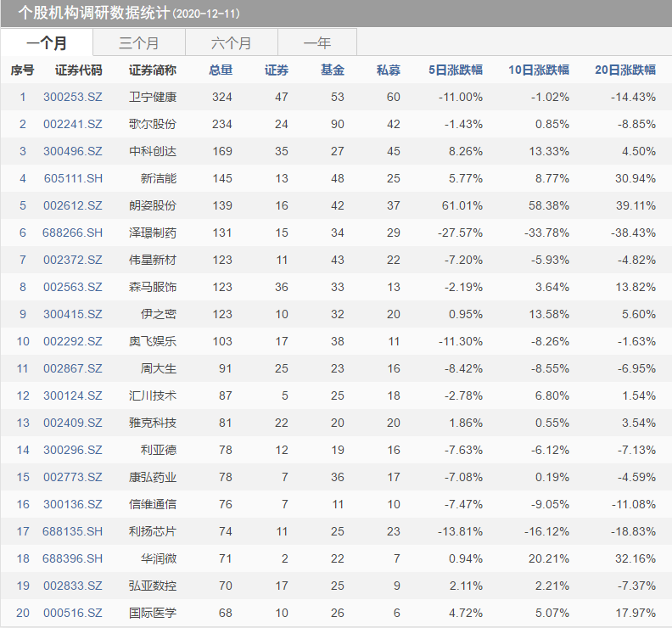Open stock code 002833.SZ
Viewport: 672px width, 628px height.
73,586
